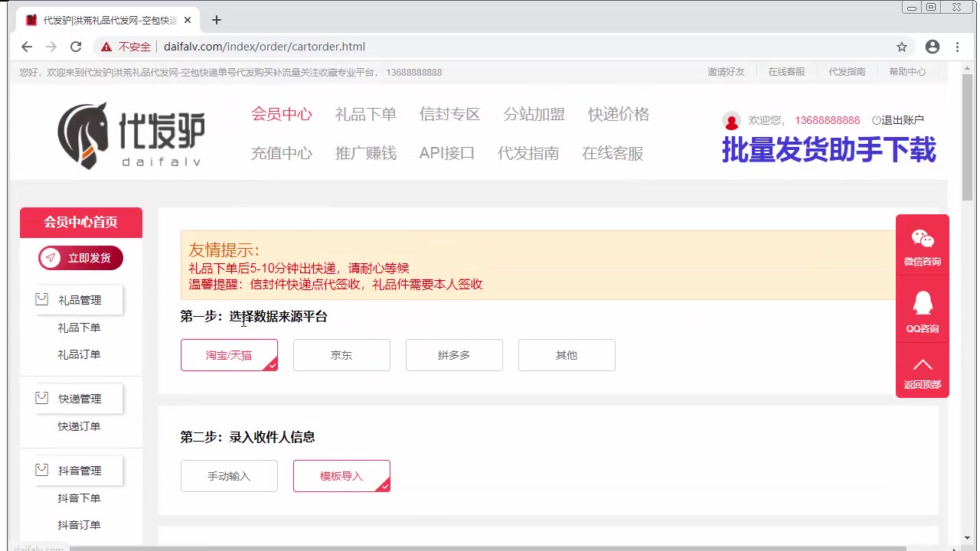Click 邀请好友 link in top bar

pyautogui.click(x=726, y=72)
